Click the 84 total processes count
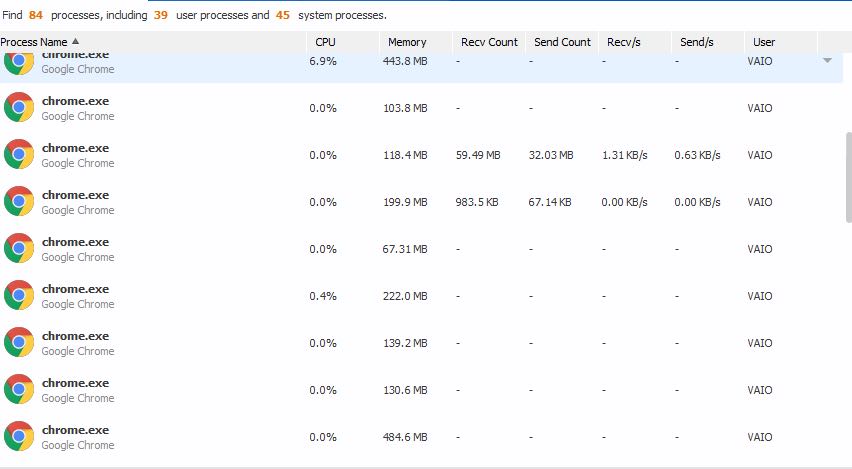 click(36, 15)
